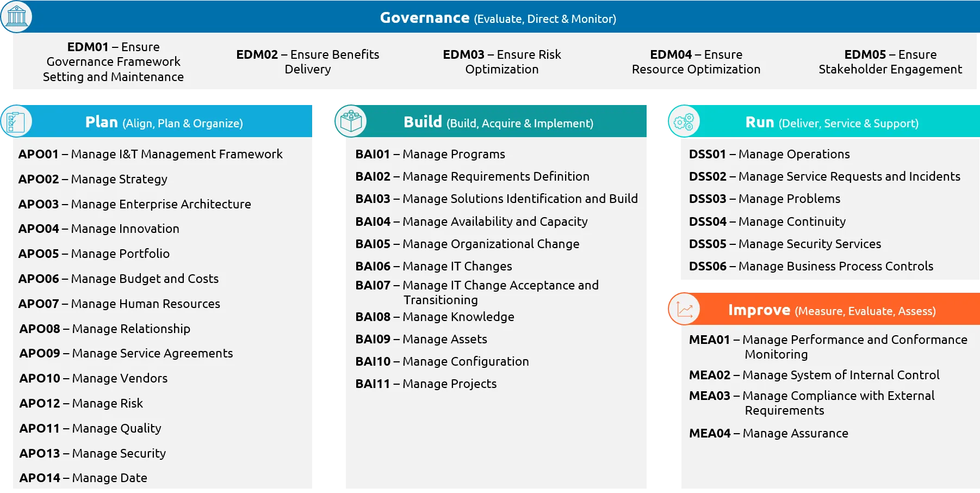The height and width of the screenshot is (493, 980).
Task: Select APO02 Manage Strategy
Action: coord(93,179)
